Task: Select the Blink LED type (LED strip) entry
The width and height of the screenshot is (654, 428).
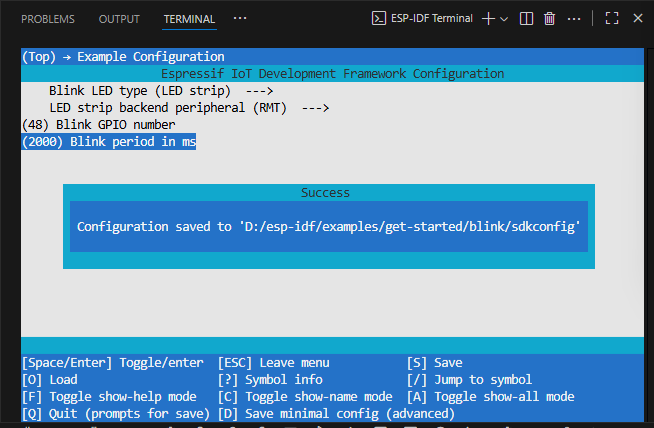Action: tap(161, 91)
